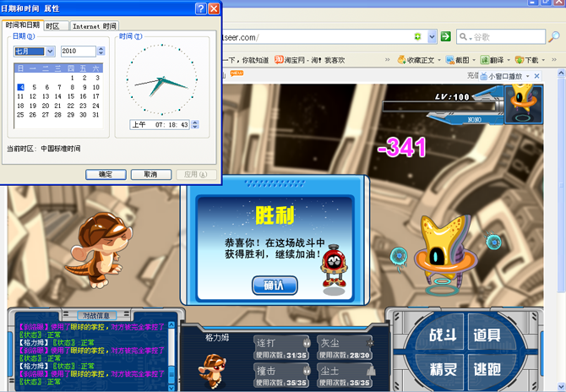Screen dimensions: 566x392
Task: Click the green go arrow beside address bar
Action: [x=446, y=36]
